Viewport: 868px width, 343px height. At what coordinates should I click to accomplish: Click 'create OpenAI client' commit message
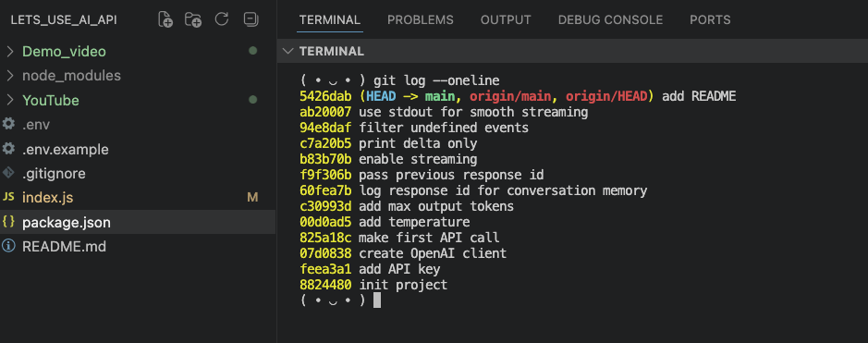433,253
